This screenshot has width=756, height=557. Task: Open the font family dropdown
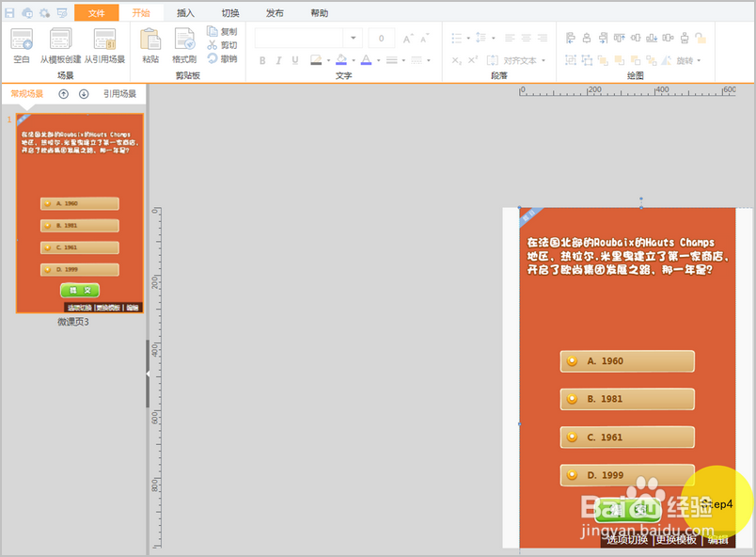point(354,38)
